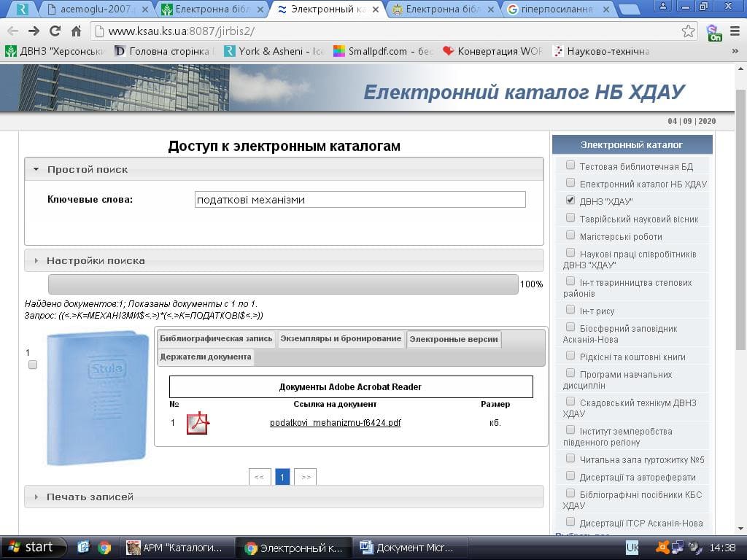Viewport: 747px width, 560px height.
Task: Bookmark the page with the star icon
Action: (x=688, y=31)
